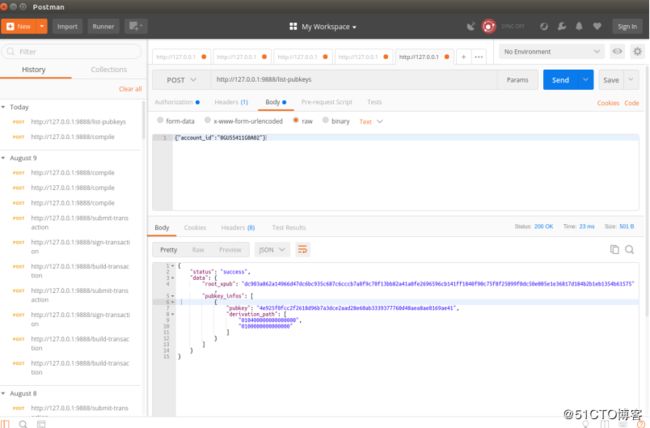
Task: Click the Params button
Action: coord(517,80)
